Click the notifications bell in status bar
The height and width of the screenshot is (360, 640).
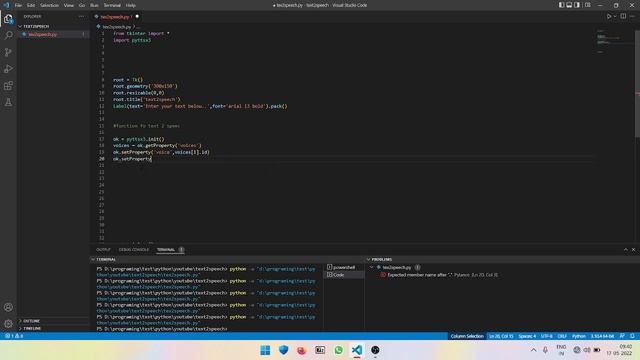[x=632, y=336]
